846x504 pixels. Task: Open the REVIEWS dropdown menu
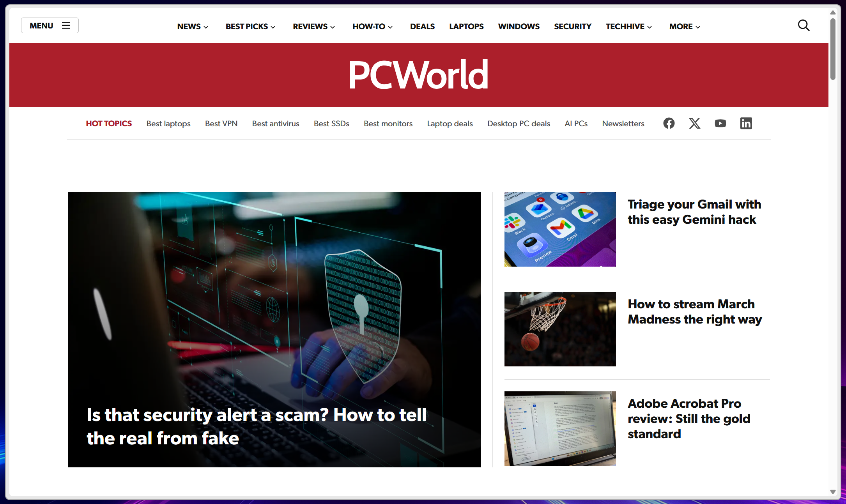coord(314,27)
